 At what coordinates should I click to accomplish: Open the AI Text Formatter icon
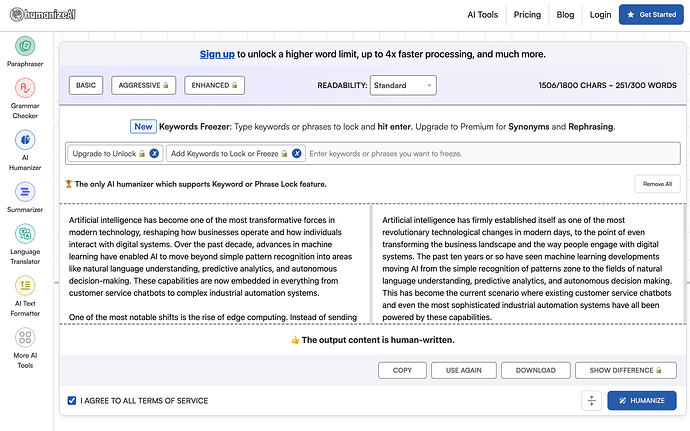click(x=25, y=285)
